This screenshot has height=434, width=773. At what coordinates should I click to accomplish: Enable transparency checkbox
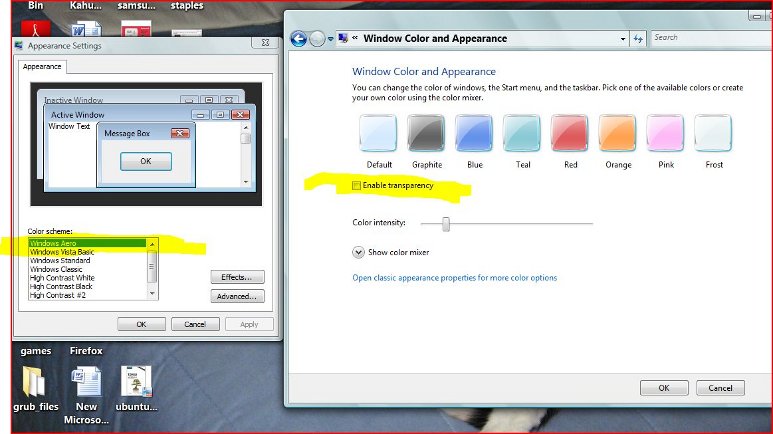point(356,185)
